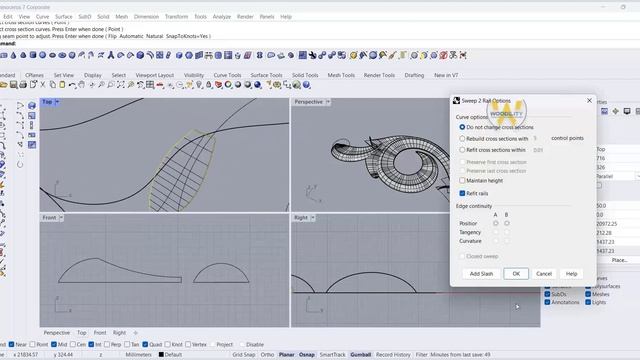
Task: Select 'Rebuild cross sections with' radio option
Action: [x=462, y=139]
